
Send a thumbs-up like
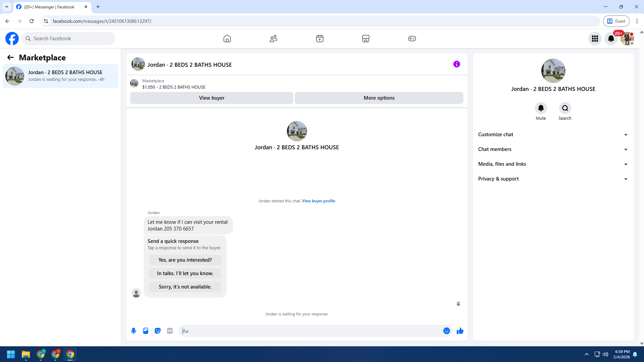pos(460,331)
